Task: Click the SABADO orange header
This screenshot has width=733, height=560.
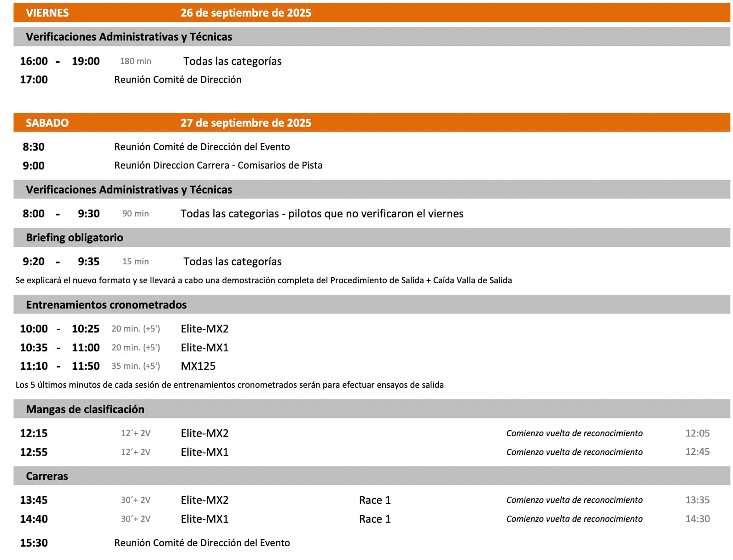Action: pyautogui.click(x=47, y=123)
